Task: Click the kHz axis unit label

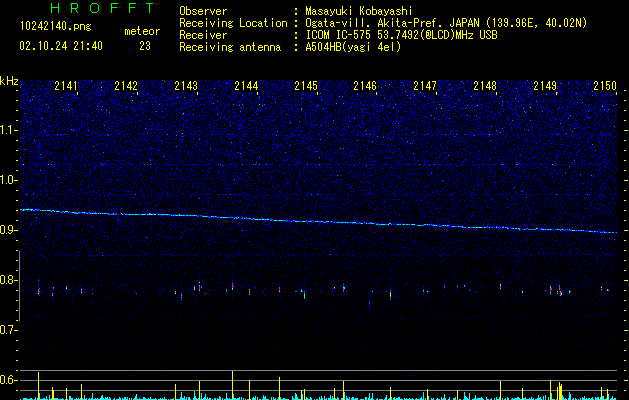Action: (x=9, y=81)
